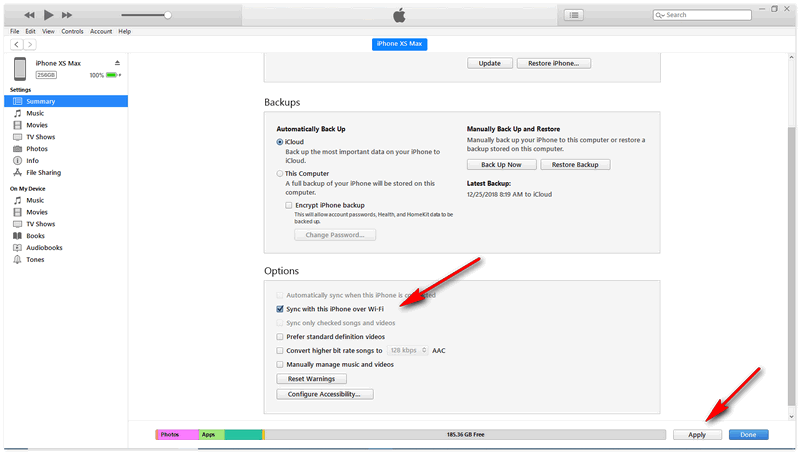
Task: Click Latest Backup date text
Action: click(509, 195)
